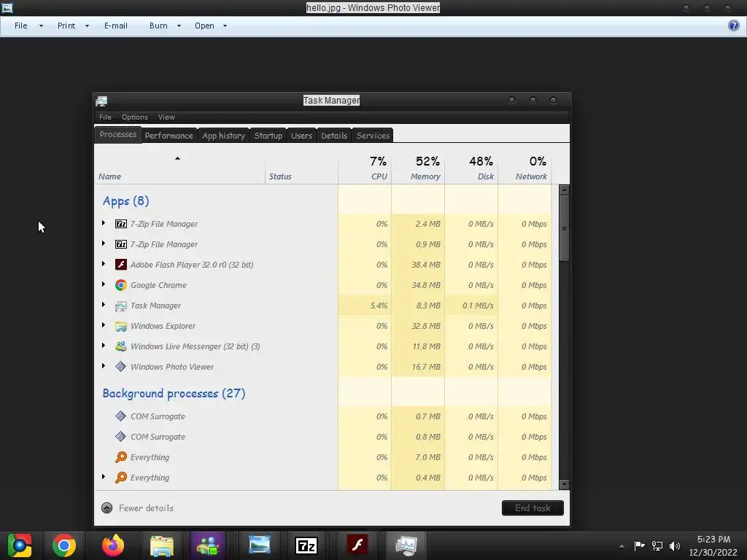Sort processes by the CPU column
747x560 pixels.
coord(365,168)
